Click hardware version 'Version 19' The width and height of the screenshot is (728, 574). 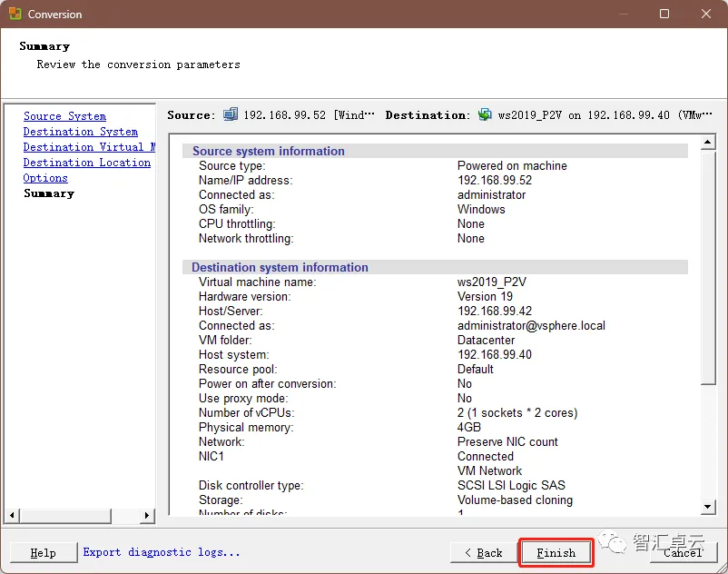(485, 296)
